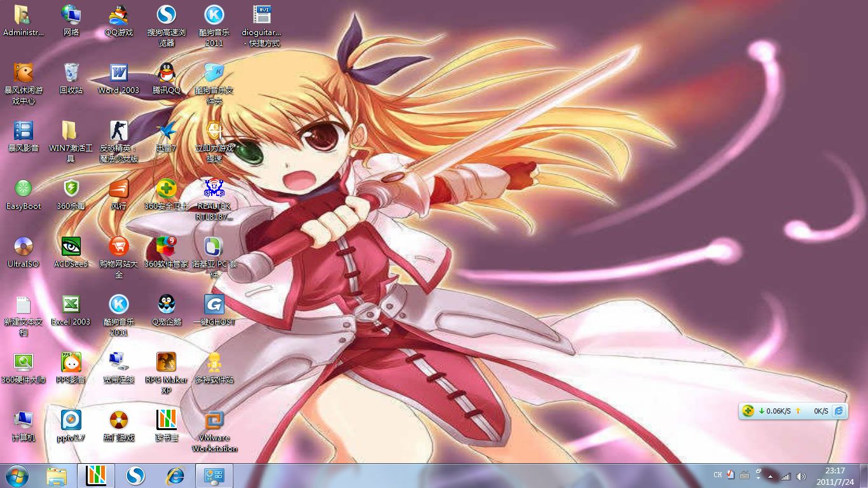The image size is (868, 488).
Task: Show hidden system tray icons
Action: pyautogui.click(x=771, y=476)
